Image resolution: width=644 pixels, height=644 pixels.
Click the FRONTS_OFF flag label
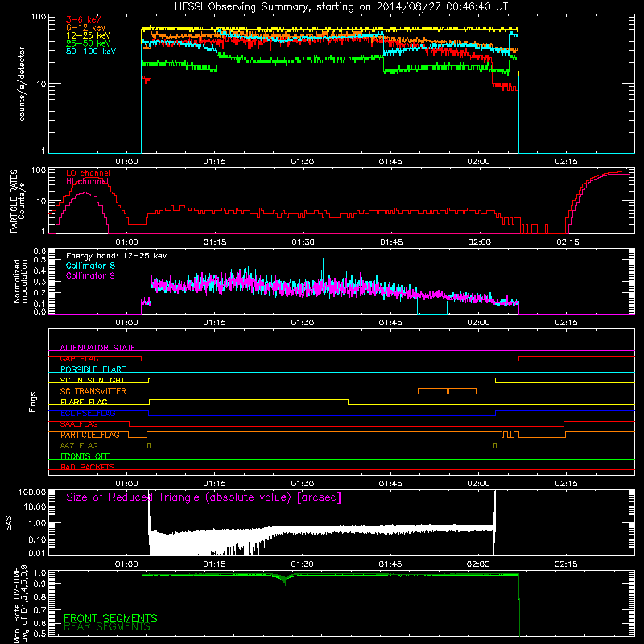click(85, 456)
